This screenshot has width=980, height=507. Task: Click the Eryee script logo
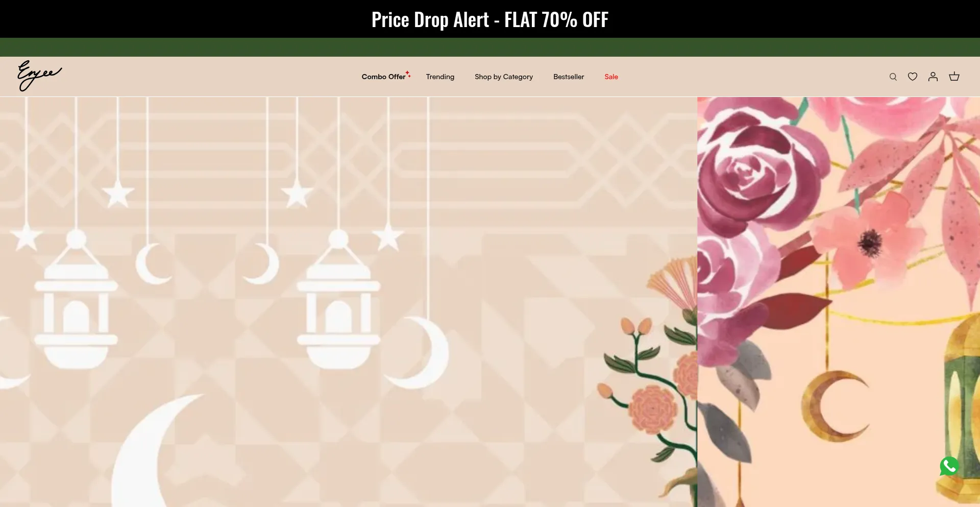click(x=40, y=76)
